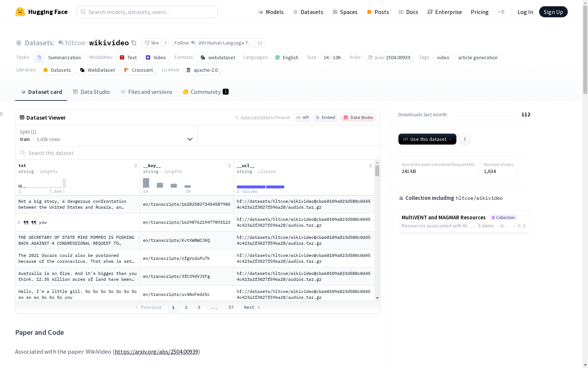Screen dimensions: 588x368
Task: Select the Text modality tag
Action: point(128,57)
